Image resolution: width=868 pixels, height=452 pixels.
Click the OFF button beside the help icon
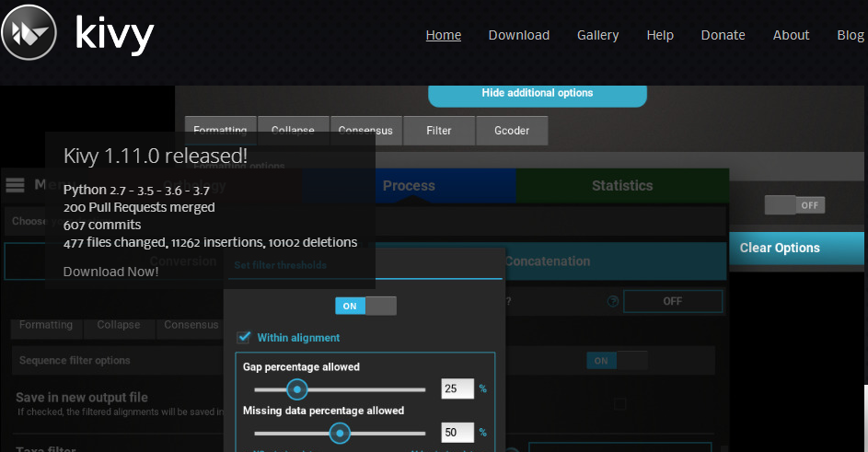(673, 301)
